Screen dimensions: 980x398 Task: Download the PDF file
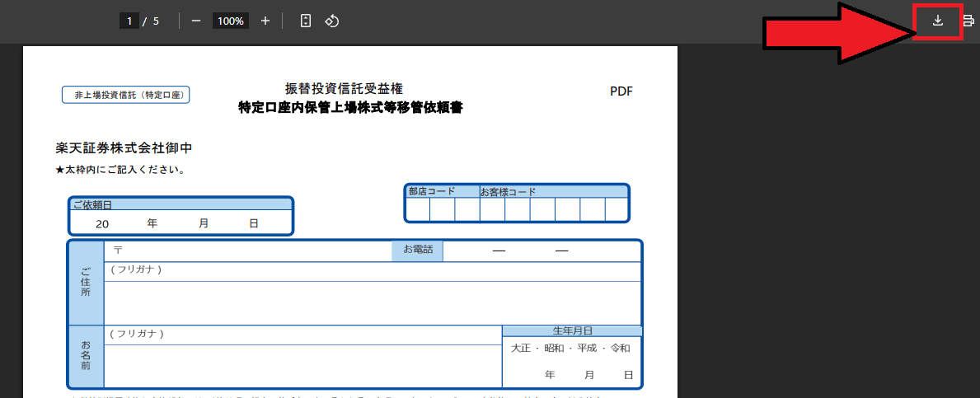coord(937,21)
